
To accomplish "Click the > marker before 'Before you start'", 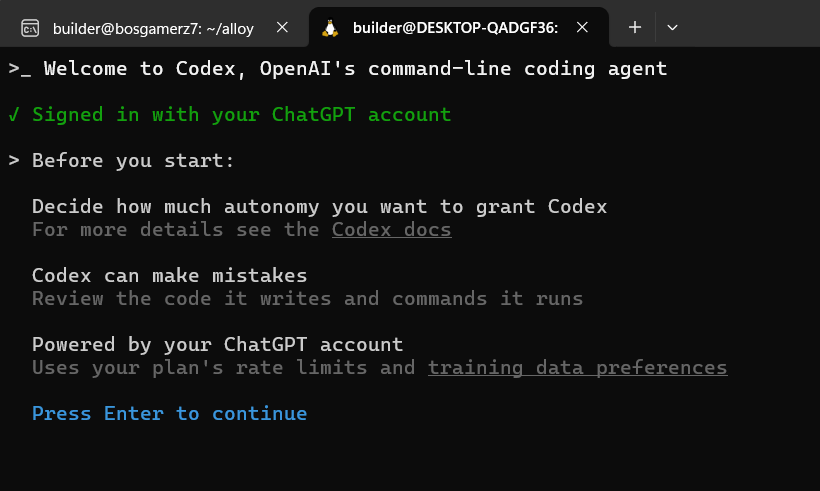I will click(14, 161).
